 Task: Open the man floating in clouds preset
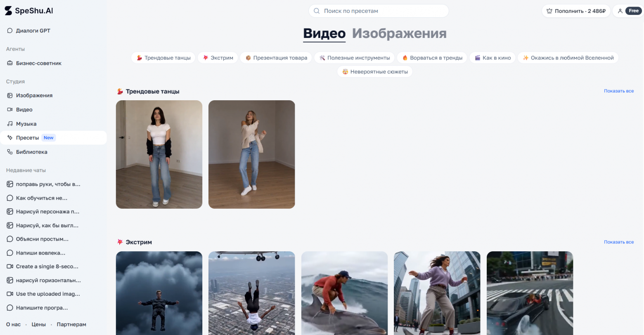[159, 293]
